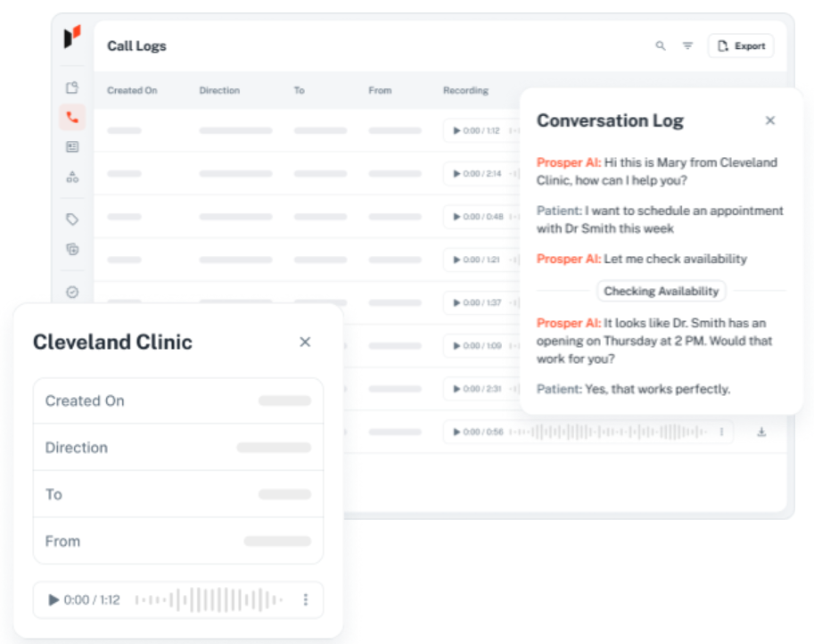Select the greeting "Hi this is Mary from Cleveland Clinic"
Image resolution: width=814 pixels, height=644 pixels.
(657, 171)
